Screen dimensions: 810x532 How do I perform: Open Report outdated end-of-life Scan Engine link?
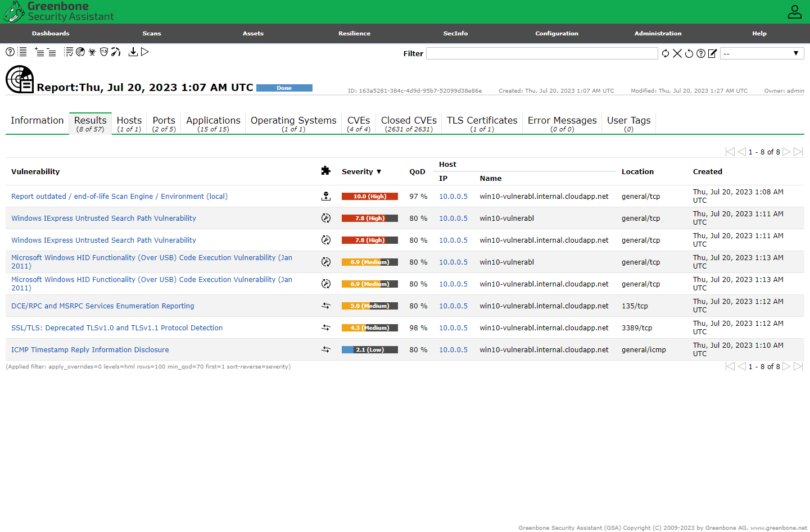click(119, 196)
